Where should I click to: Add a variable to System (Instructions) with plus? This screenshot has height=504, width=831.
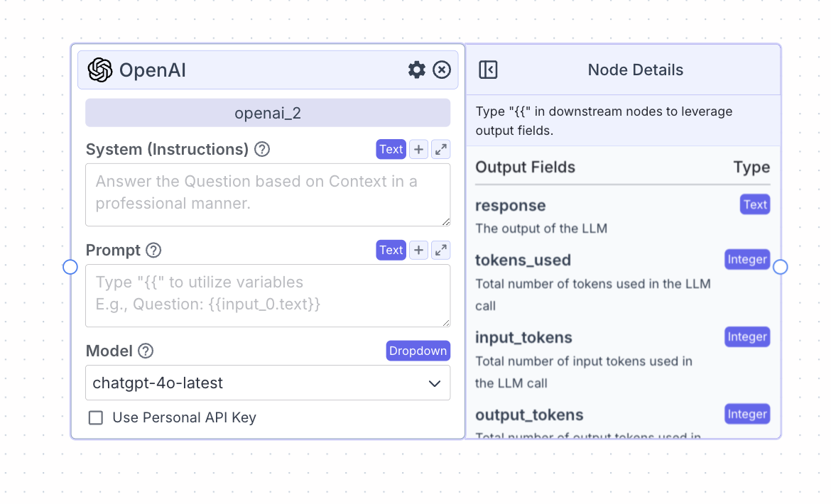pyautogui.click(x=418, y=149)
